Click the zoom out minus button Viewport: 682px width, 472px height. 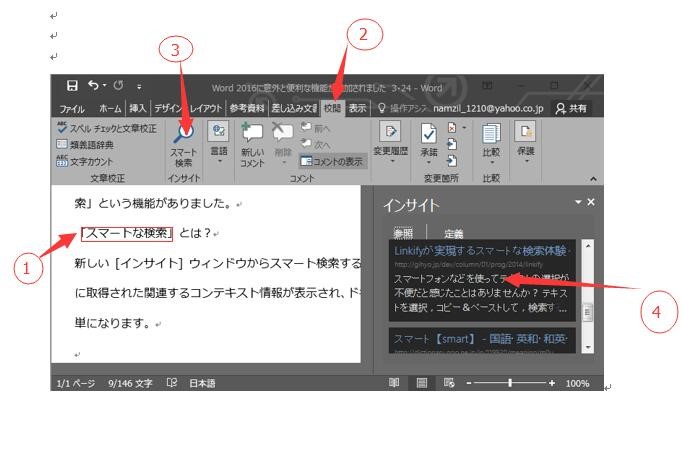pyautogui.click(x=469, y=383)
